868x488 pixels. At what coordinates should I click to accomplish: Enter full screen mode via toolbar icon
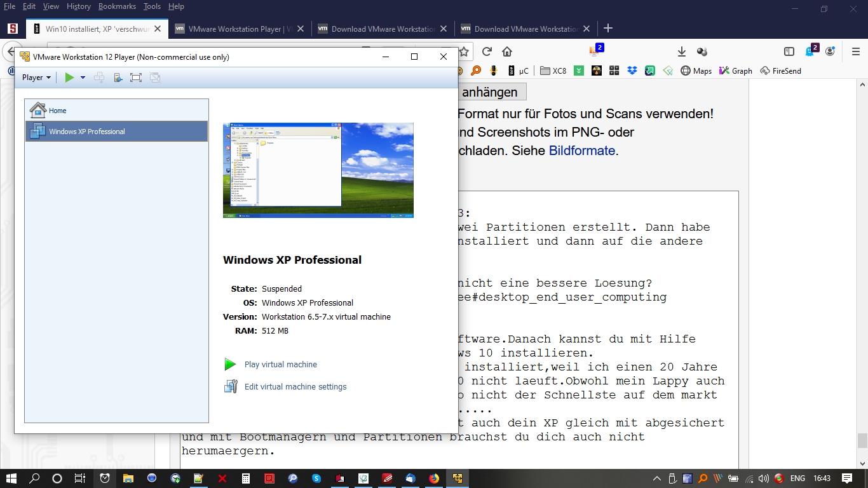click(135, 78)
